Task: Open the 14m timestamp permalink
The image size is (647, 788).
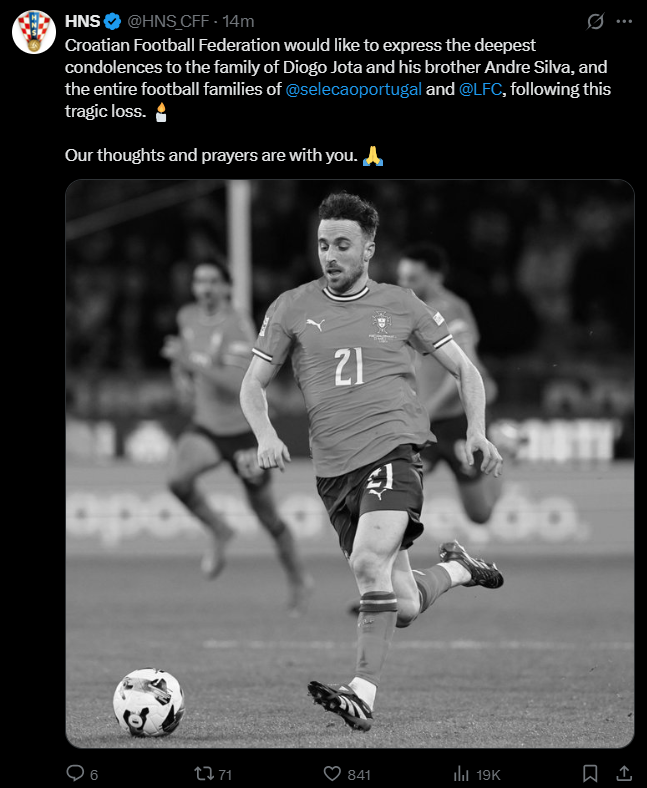Action: click(238, 21)
